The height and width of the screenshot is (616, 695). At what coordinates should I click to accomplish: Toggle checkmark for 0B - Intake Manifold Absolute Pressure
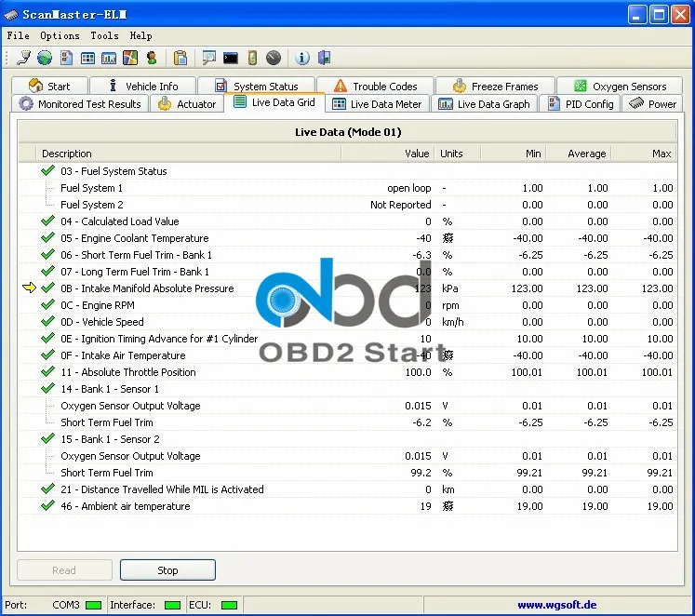(x=47, y=288)
